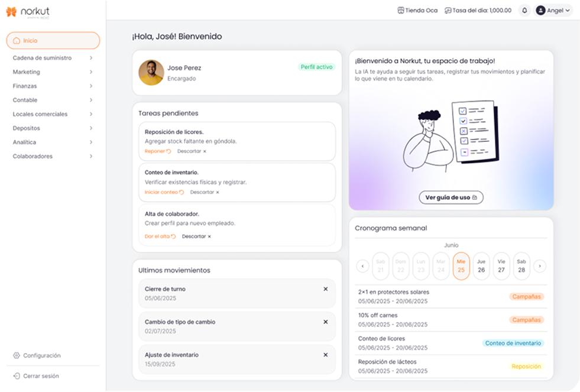Go to previous week in calendar
Screen dimensions: 580x392
coord(362,266)
